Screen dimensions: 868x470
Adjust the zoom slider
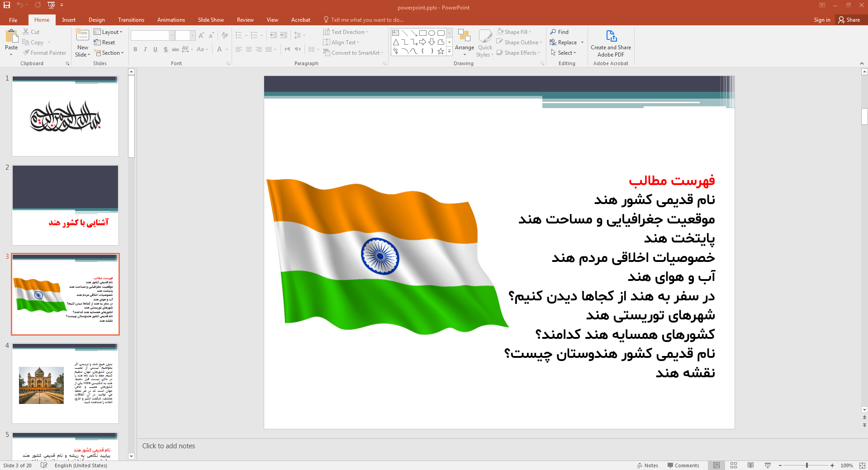click(x=807, y=465)
